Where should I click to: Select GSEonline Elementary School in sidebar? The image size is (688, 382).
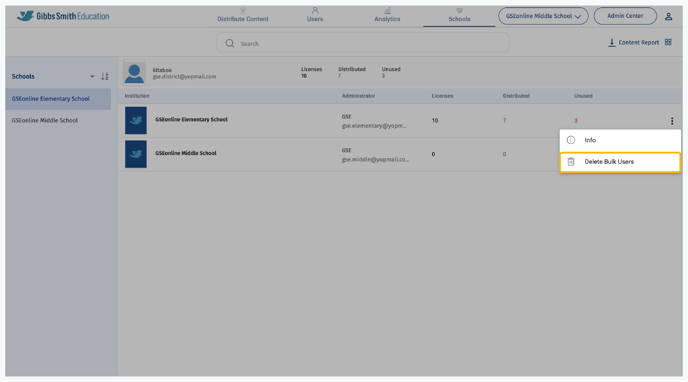click(x=58, y=99)
